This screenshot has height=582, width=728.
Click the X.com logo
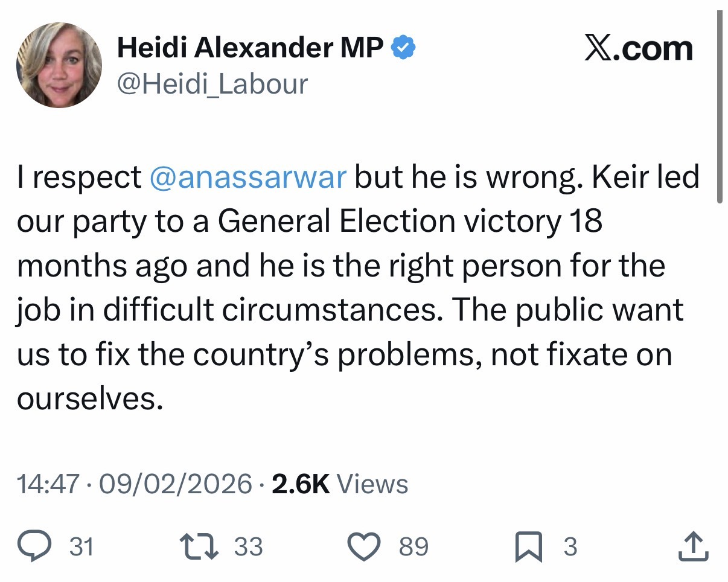(638, 48)
